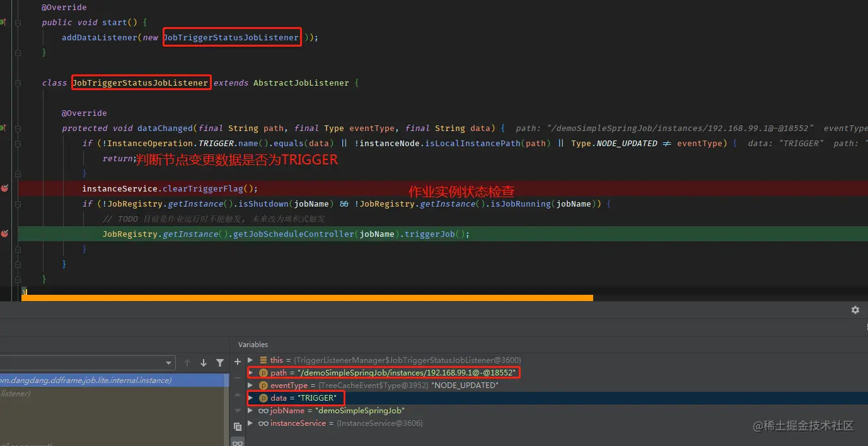
Task: Expand the 'path' variable node
Action: tap(251, 373)
